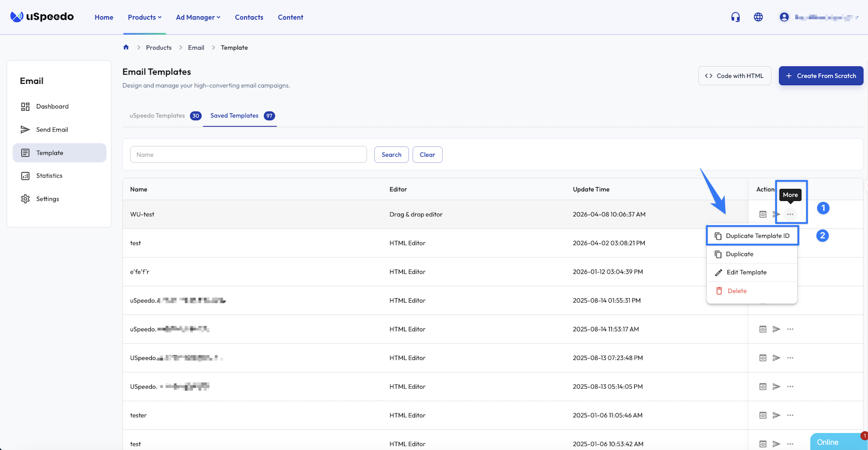Preview the 2025-08-14 11:53:17 AM template
868x450 pixels.
(763, 329)
